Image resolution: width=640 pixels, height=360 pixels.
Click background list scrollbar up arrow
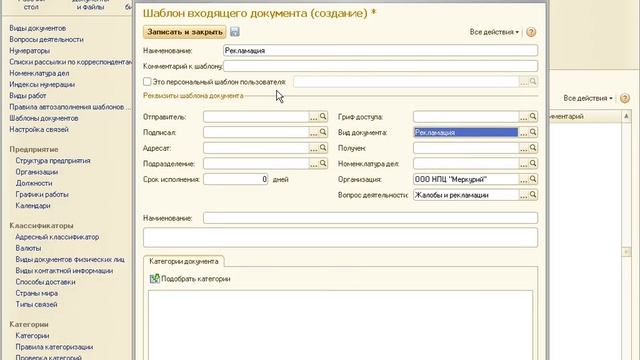click(627, 117)
